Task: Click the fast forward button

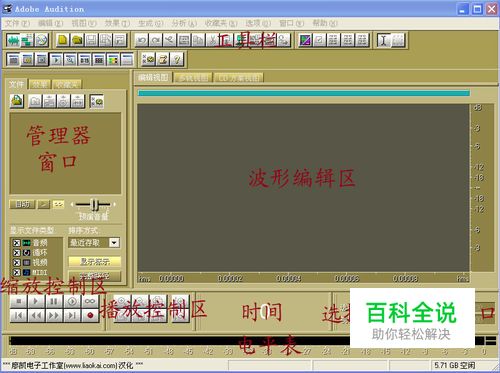Action: [54, 315]
